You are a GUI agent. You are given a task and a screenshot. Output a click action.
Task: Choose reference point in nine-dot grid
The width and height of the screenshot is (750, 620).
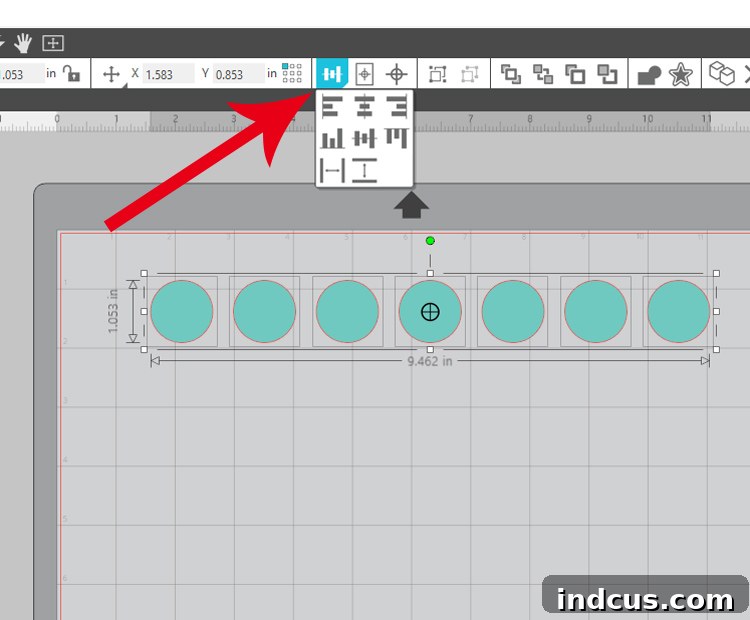[292, 73]
